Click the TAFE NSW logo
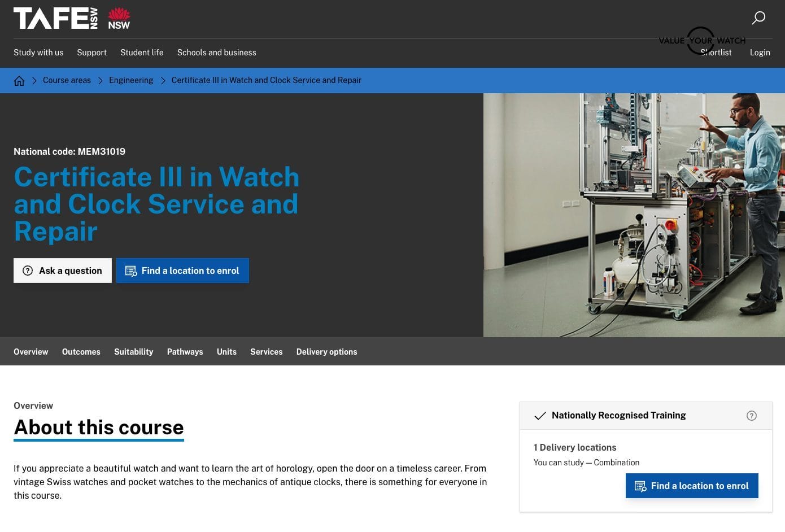Viewport: 785px width, 532px height. pos(72,18)
